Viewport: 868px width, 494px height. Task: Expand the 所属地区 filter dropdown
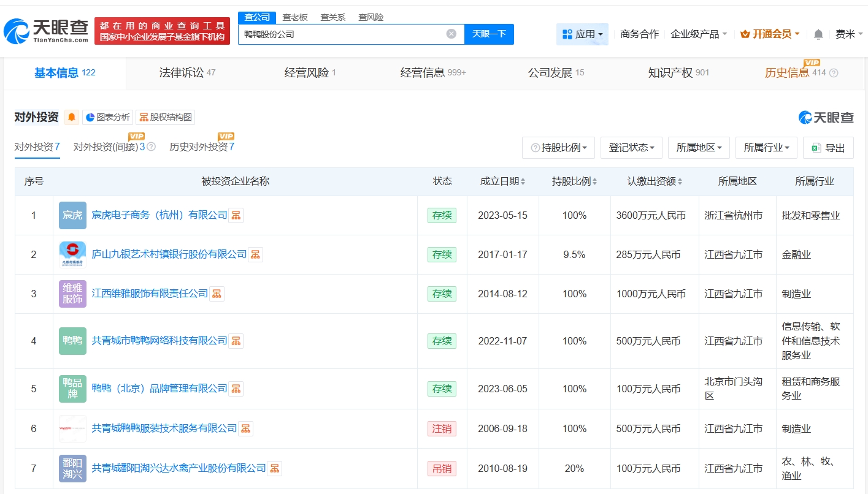click(x=699, y=148)
